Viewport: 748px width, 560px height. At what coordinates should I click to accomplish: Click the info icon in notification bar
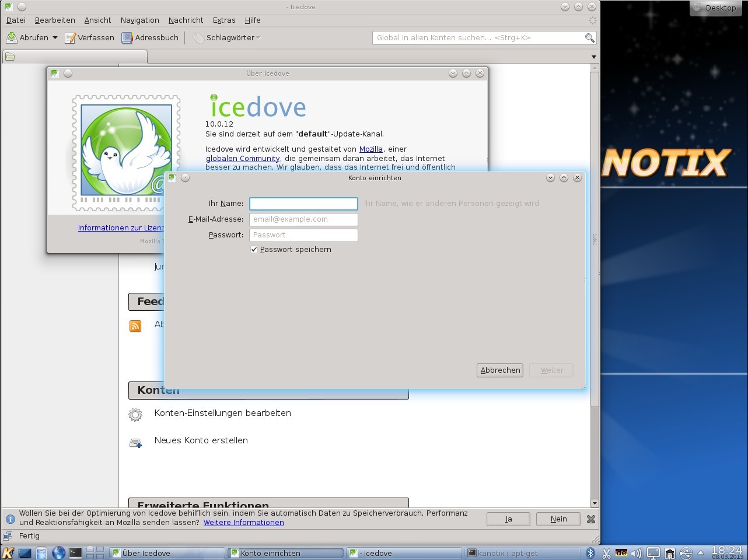pos(10,519)
